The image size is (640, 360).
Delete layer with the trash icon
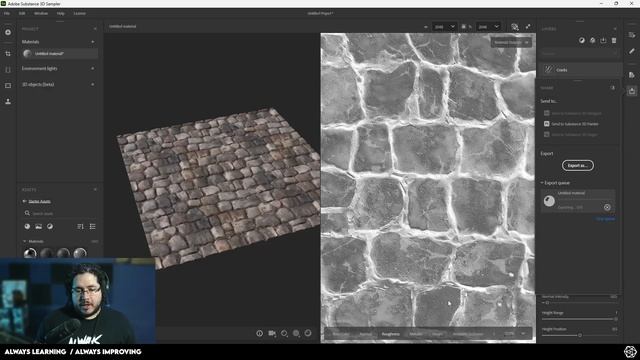[614, 40]
